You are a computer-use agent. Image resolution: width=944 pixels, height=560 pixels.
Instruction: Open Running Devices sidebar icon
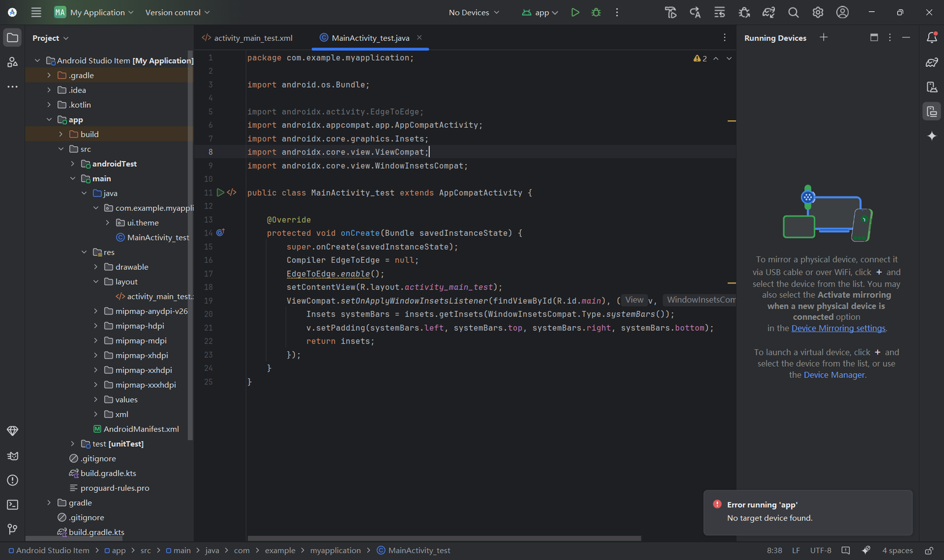(x=932, y=111)
